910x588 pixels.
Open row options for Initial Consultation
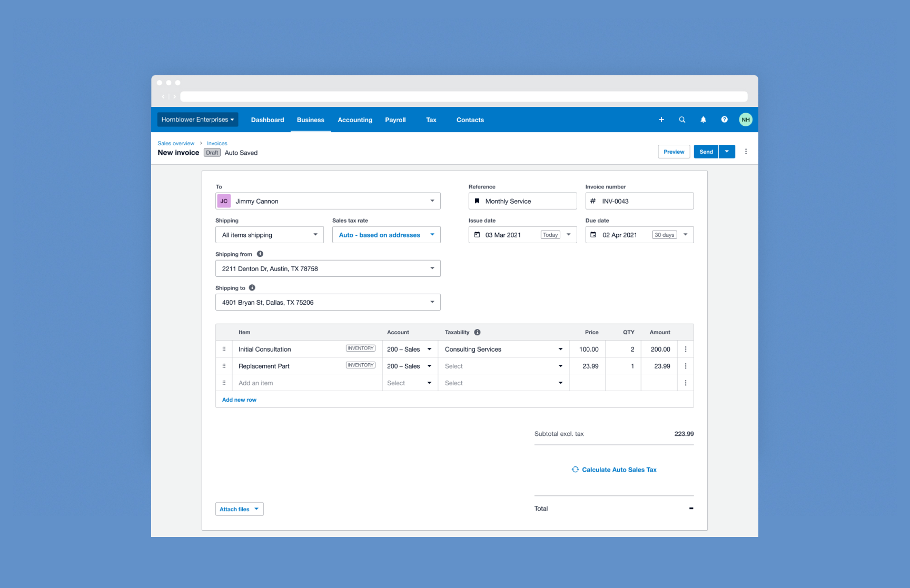(685, 350)
